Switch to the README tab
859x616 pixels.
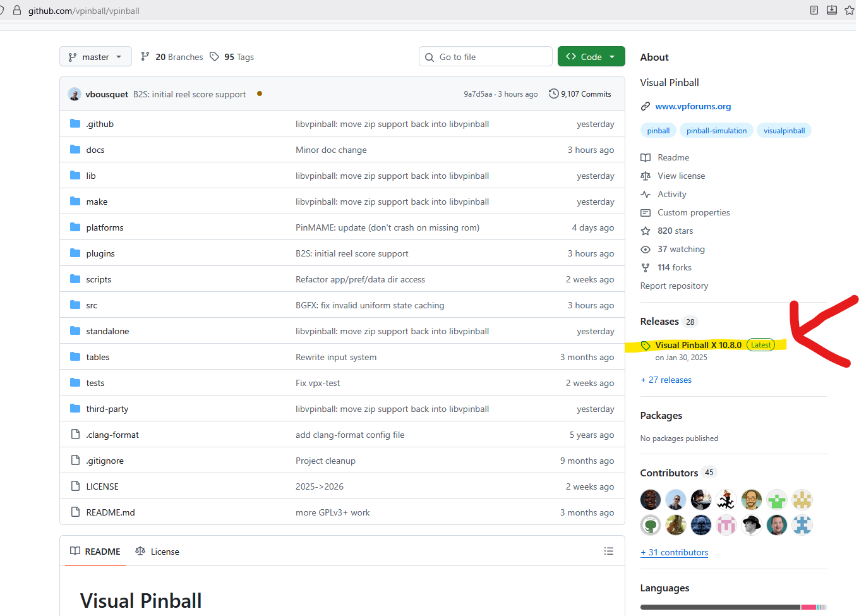[x=95, y=552]
